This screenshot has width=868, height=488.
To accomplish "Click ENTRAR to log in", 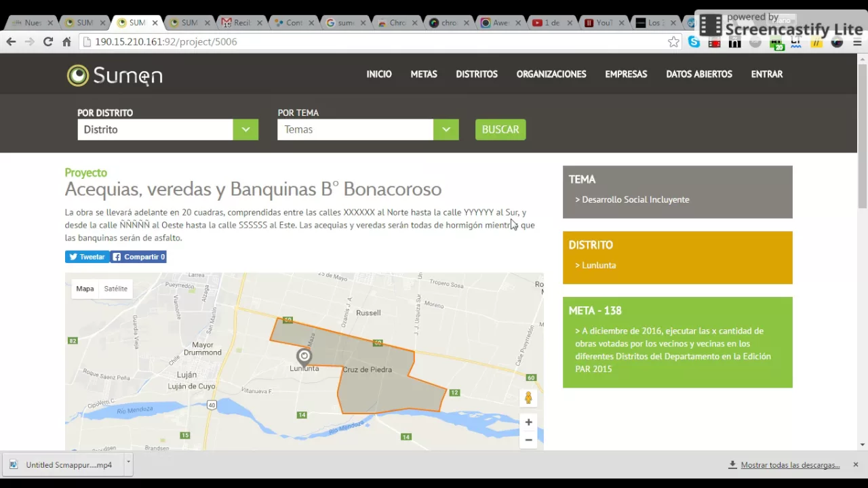I will tap(767, 75).
